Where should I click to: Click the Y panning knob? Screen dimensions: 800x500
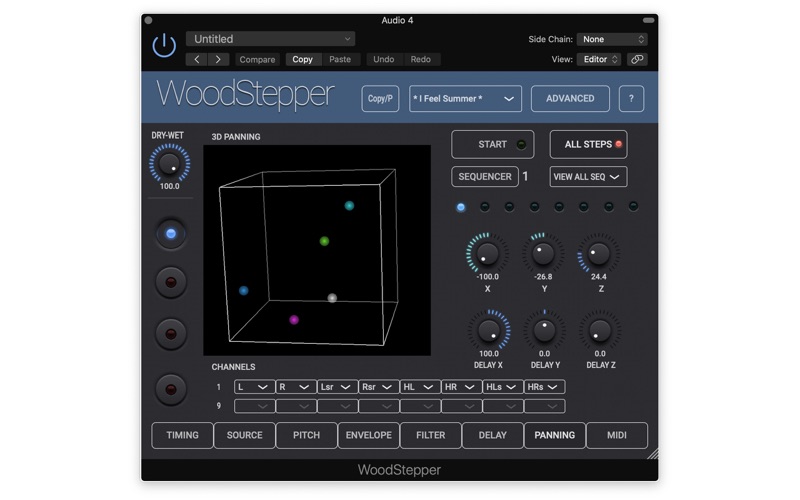tap(543, 254)
